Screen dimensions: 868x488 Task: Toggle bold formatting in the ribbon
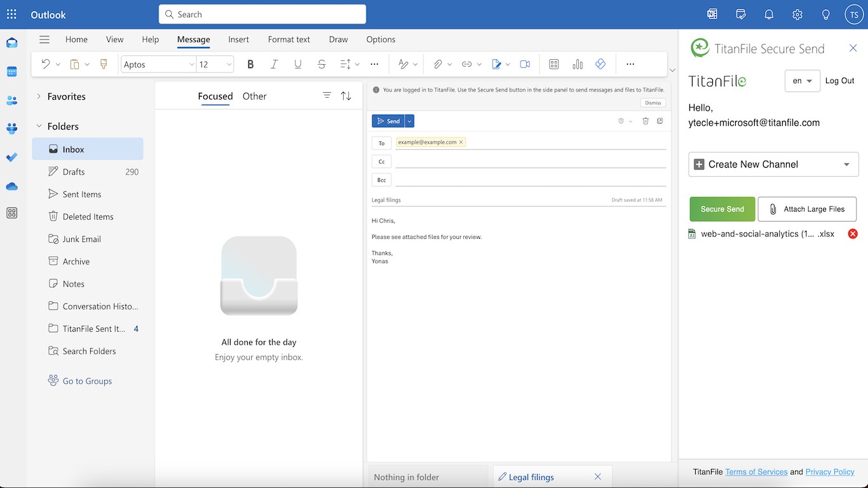[250, 64]
